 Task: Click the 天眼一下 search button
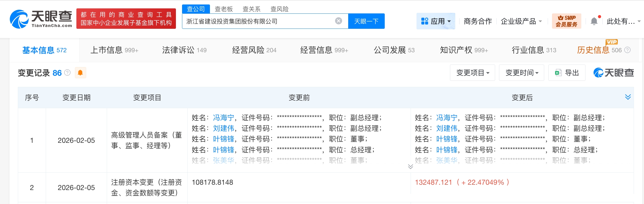[366, 21]
